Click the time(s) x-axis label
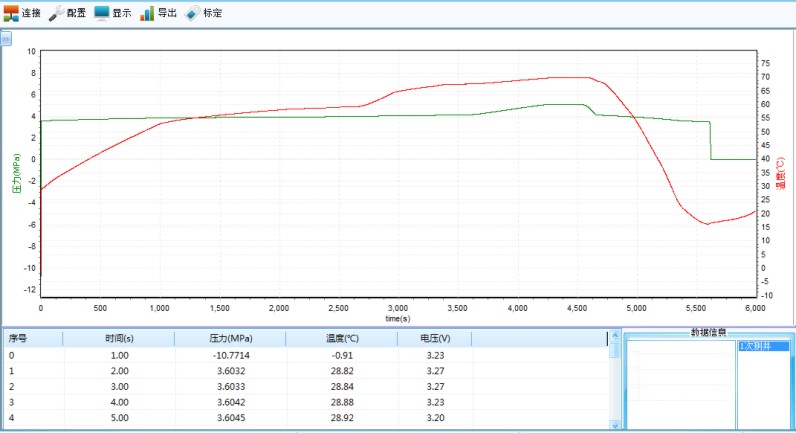This screenshot has height=433, width=796. [398, 319]
